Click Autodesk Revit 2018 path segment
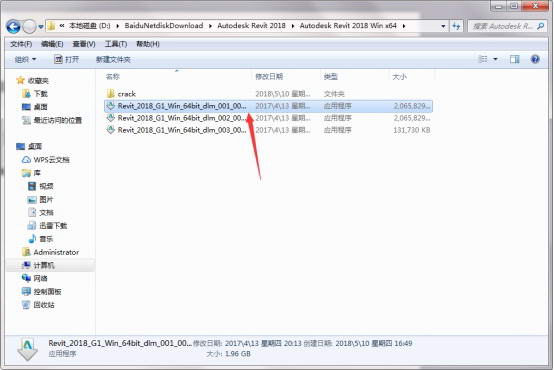This screenshot has height=370, width=554. point(251,25)
